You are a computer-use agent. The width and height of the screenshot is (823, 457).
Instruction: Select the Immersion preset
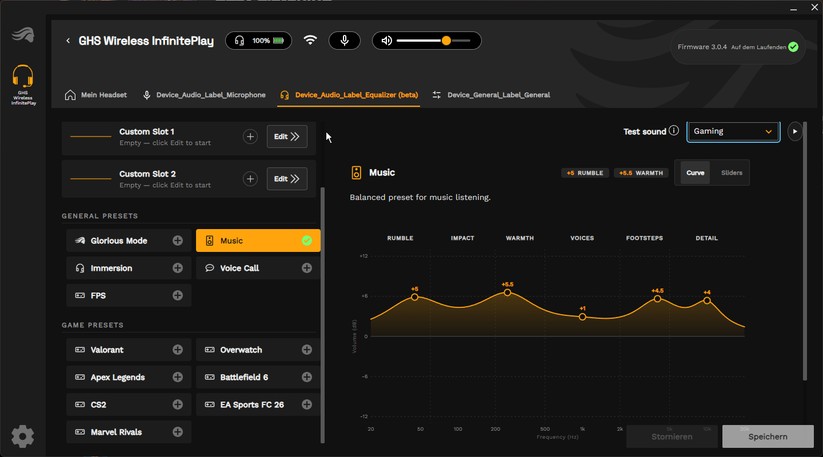pos(129,268)
